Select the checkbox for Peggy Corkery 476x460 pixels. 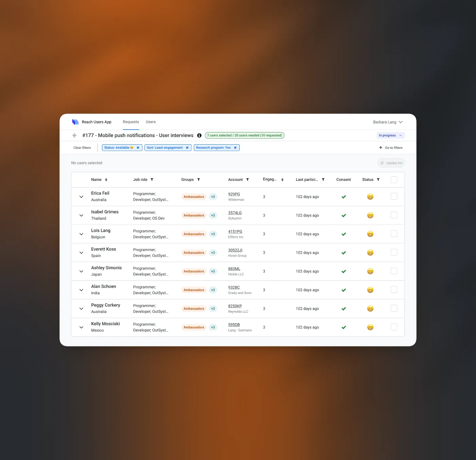coord(394,308)
